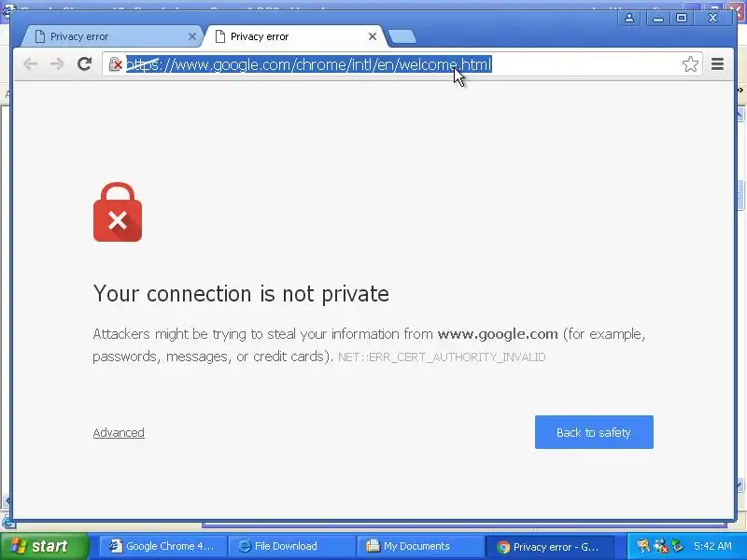Bookmark this page with star icon
The image size is (747, 560).
point(690,63)
